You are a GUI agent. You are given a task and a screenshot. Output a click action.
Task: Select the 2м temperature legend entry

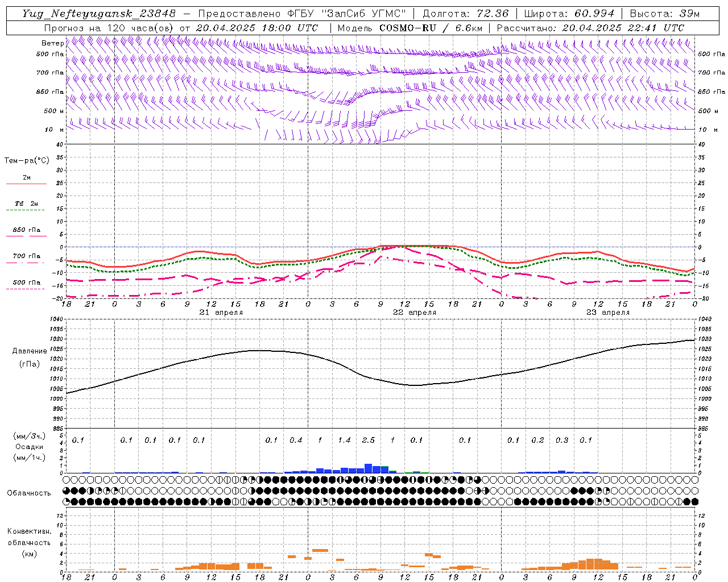[x=27, y=178]
